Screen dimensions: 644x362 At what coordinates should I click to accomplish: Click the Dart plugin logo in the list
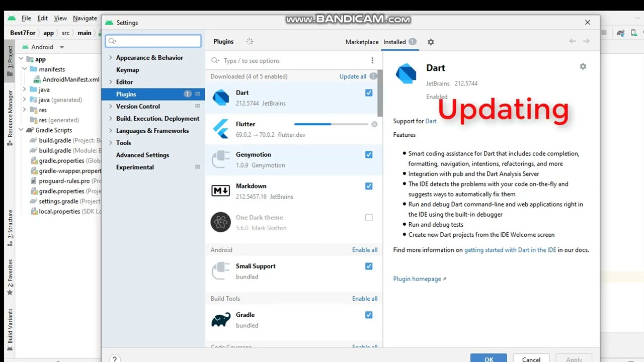(x=220, y=98)
